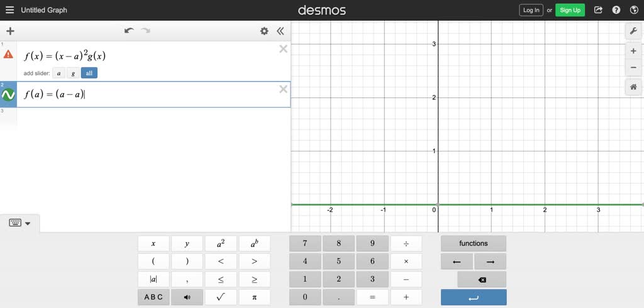Collapse the expression list panel
This screenshot has width=644, height=308.
tap(280, 31)
